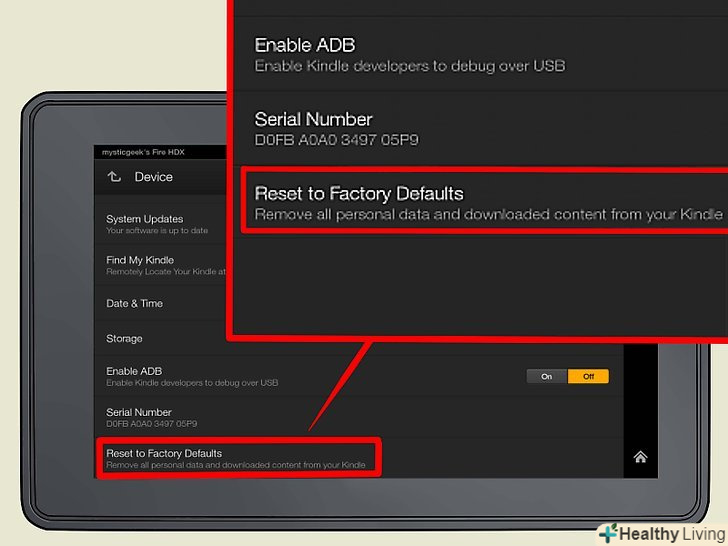
Task: Tap mysticgeek's Fire HDX status bar text
Action: pyautogui.click(x=143, y=152)
